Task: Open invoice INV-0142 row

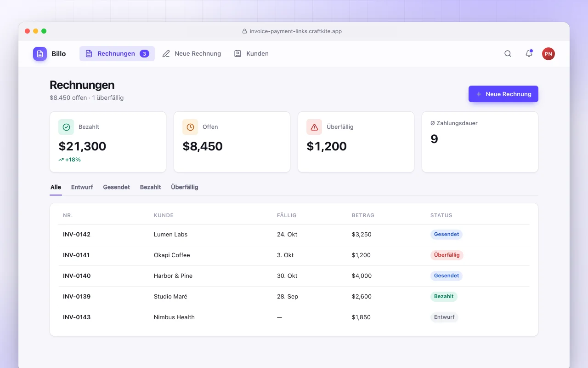Action: (294, 235)
